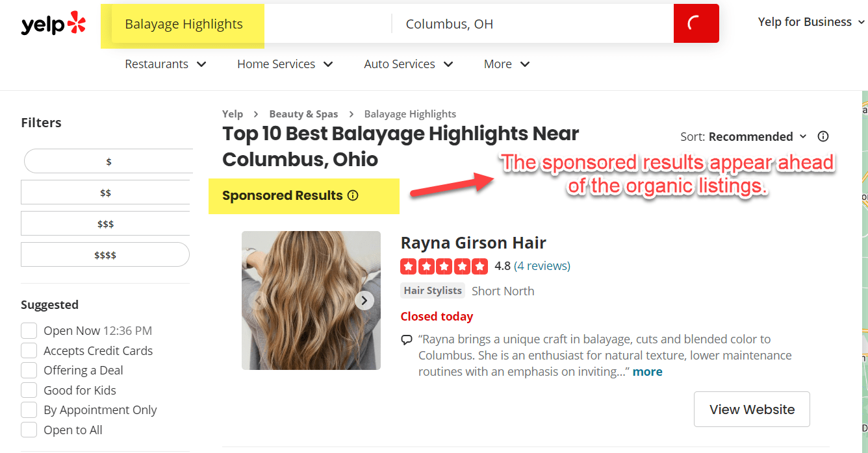Screen dimensions: 868x453
Task: Toggle the By Appointment Only checkbox
Action: coord(29,410)
